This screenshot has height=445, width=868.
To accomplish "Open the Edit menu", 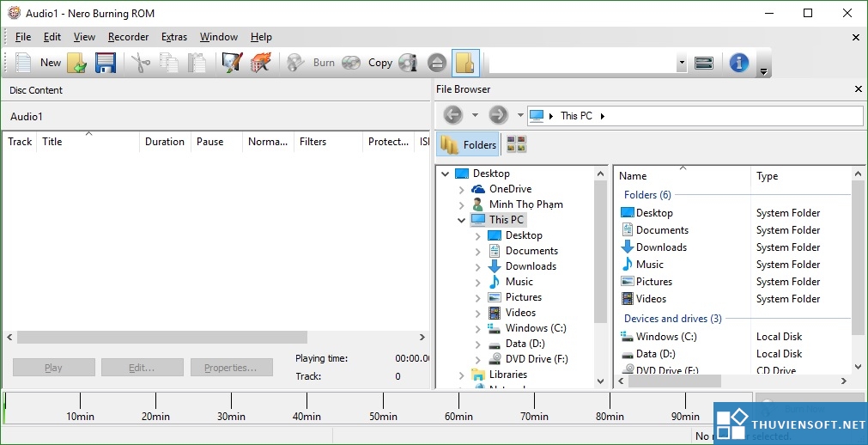I will [x=52, y=37].
